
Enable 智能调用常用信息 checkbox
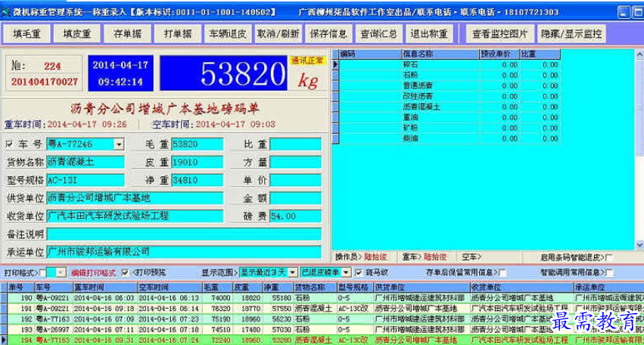click(609, 272)
